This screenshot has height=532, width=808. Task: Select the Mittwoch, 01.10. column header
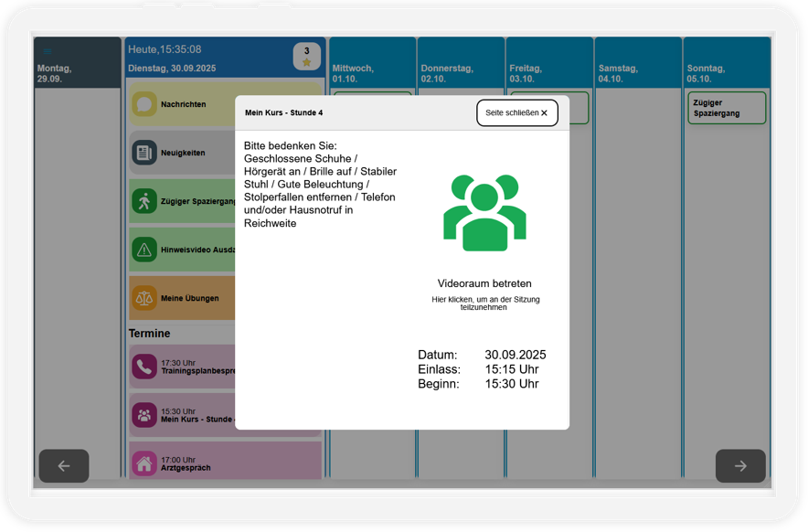[373, 62]
